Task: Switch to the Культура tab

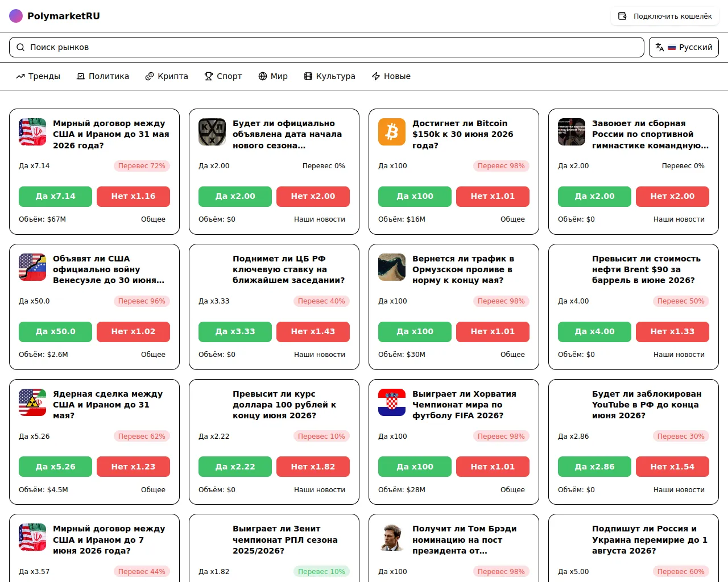Action: [x=329, y=76]
